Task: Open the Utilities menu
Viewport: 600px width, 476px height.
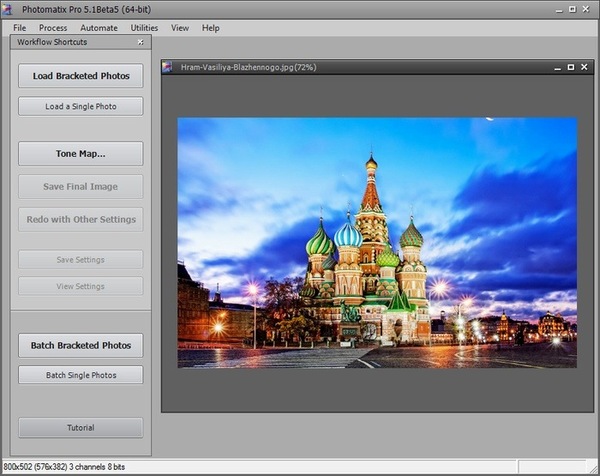Action: [x=144, y=28]
